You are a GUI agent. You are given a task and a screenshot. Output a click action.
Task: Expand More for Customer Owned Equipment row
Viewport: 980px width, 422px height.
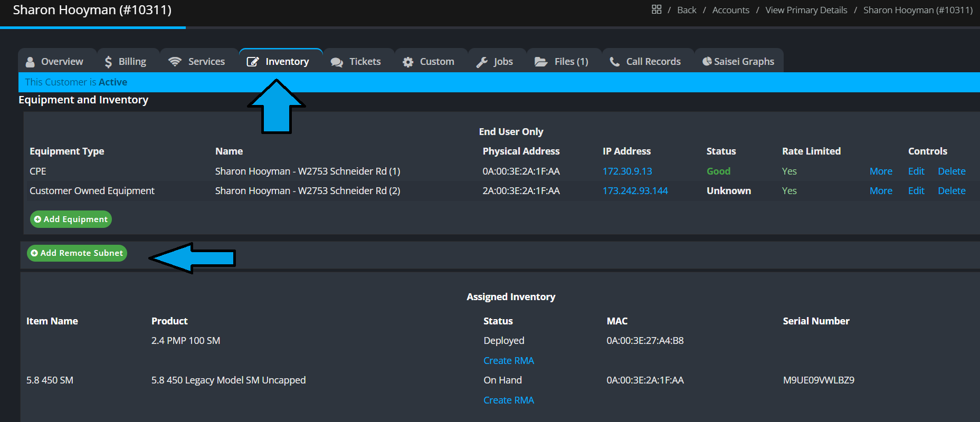(x=881, y=191)
